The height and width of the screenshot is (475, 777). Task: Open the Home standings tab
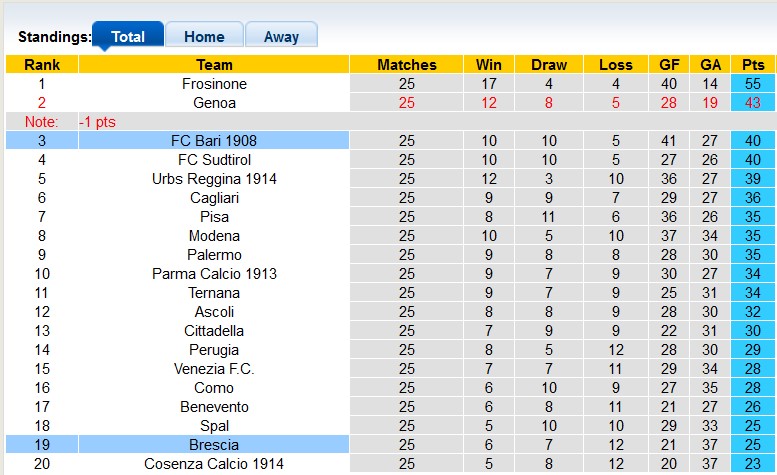(204, 37)
